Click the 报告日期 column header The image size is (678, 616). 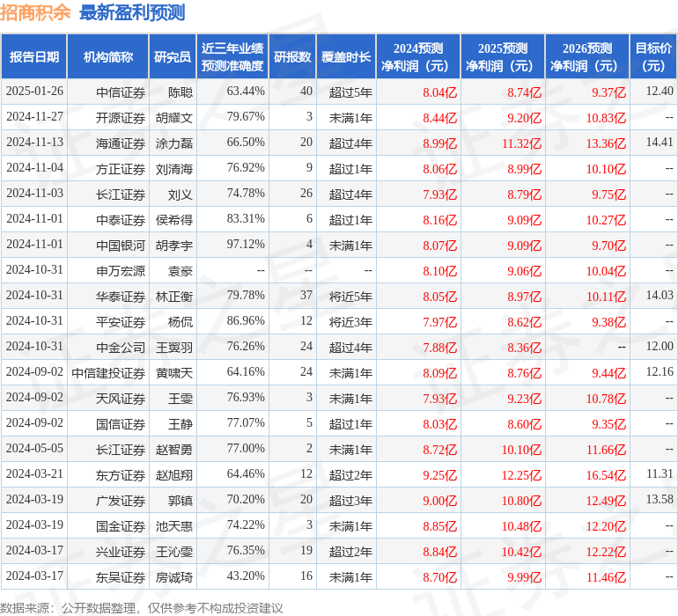[x=34, y=57]
